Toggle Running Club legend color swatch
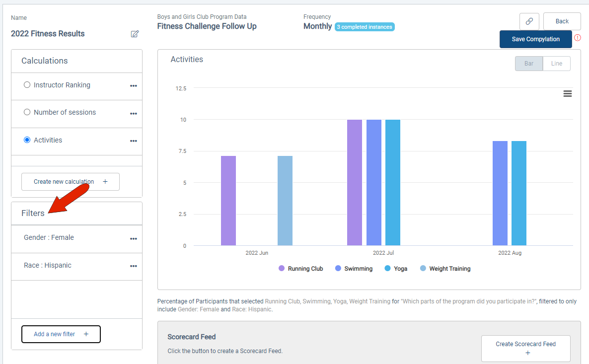The height and width of the screenshot is (364, 589). click(x=282, y=268)
